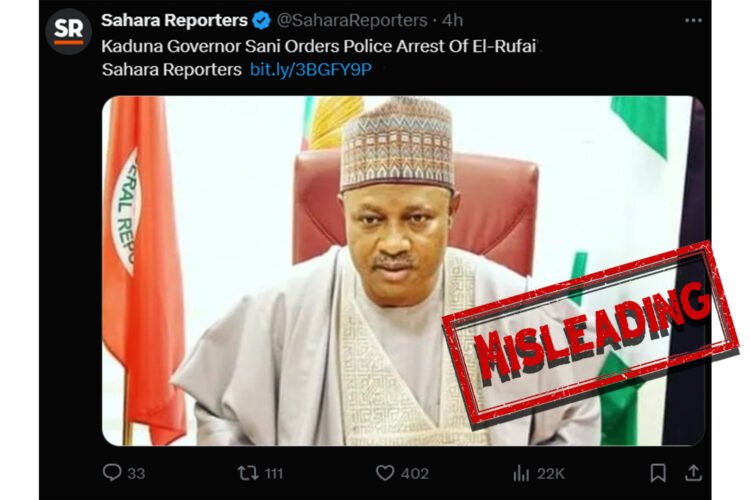
Task: Click the reply speech bubble icon
Action: tap(112, 473)
